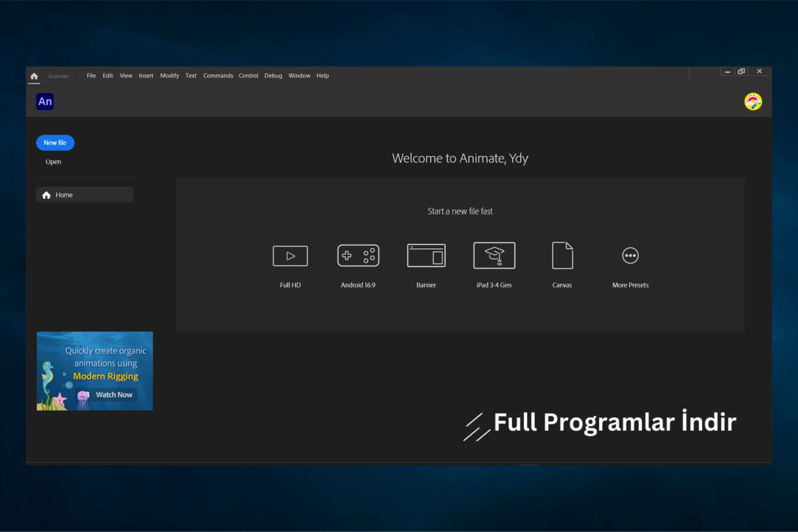The image size is (798, 532).
Task: Open the Insert menu
Action: pos(146,76)
